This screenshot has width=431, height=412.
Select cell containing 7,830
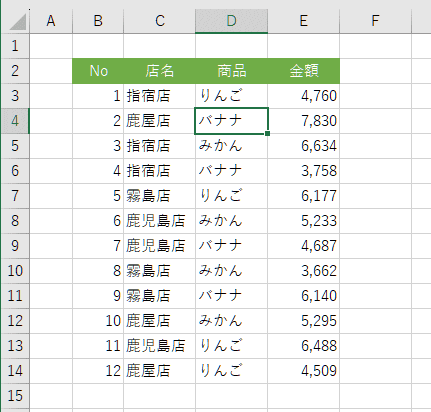303,121
